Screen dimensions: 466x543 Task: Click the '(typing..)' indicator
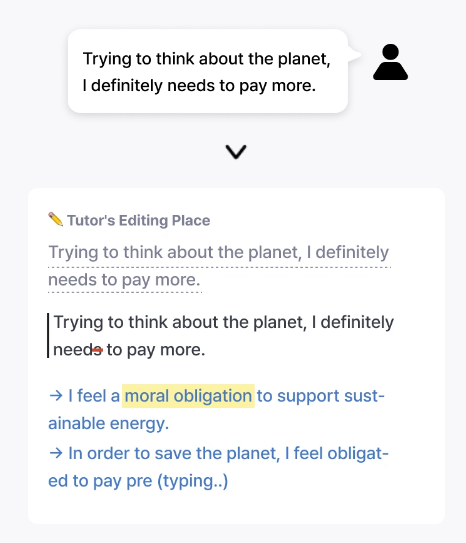point(193,481)
